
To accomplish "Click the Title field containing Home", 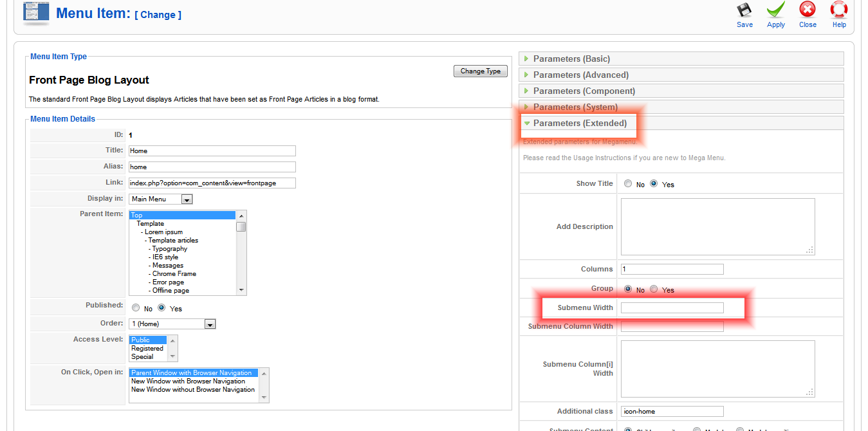I will (212, 151).
